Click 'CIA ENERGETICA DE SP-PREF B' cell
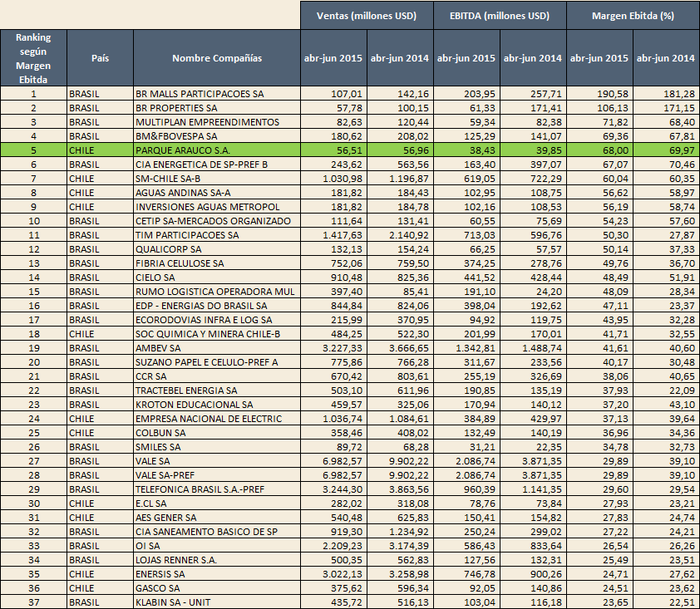This screenshot has width=700, height=609. coord(217,165)
